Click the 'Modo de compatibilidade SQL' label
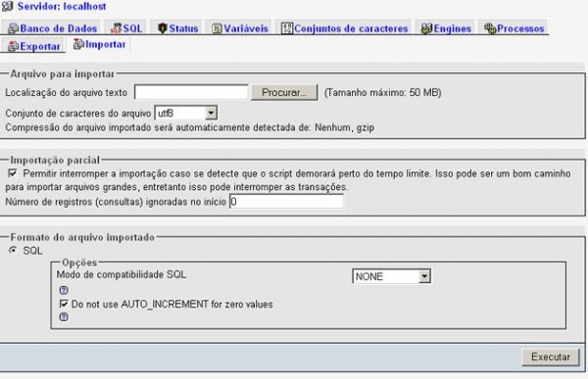This screenshot has width=588, height=379. (x=122, y=274)
